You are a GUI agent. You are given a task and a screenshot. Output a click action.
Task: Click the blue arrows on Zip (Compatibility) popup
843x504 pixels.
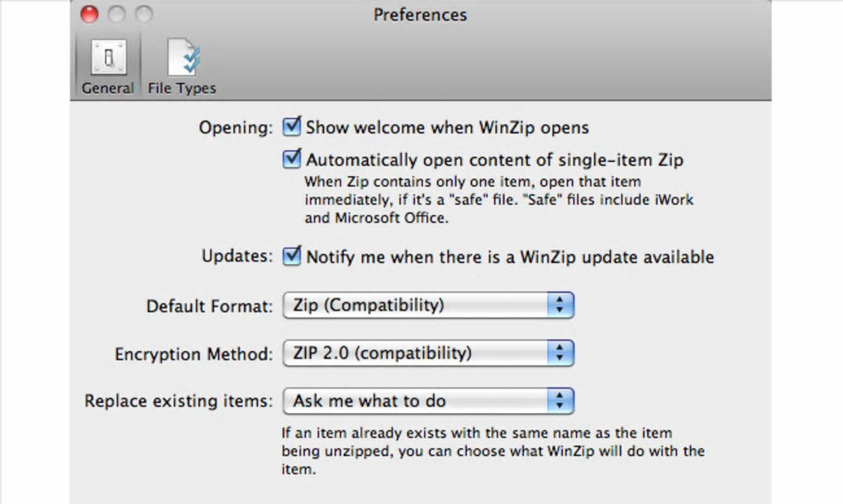click(560, 306)
